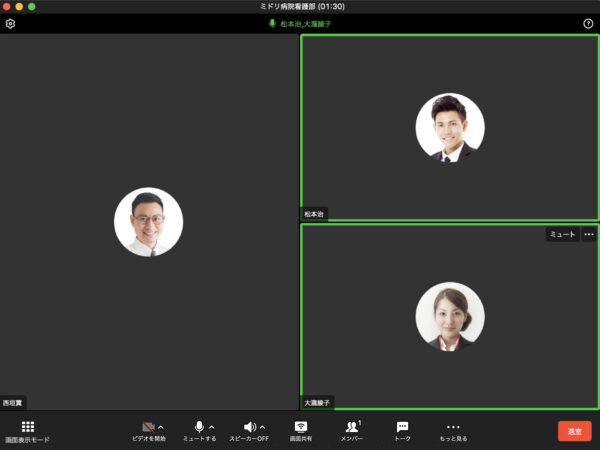Open the screen display mode grid

[28, 427]
